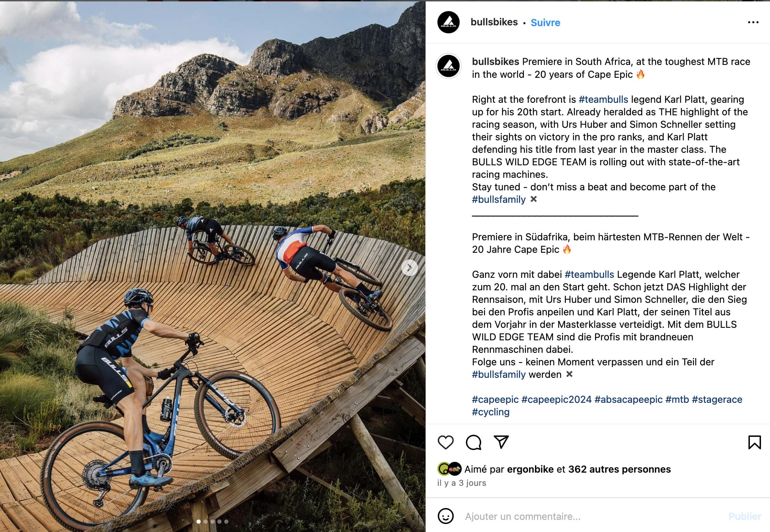The height and width of the screenshot is (532, 770).
Task: Share the post with paper plane icon
Action: tap(501, 442)
